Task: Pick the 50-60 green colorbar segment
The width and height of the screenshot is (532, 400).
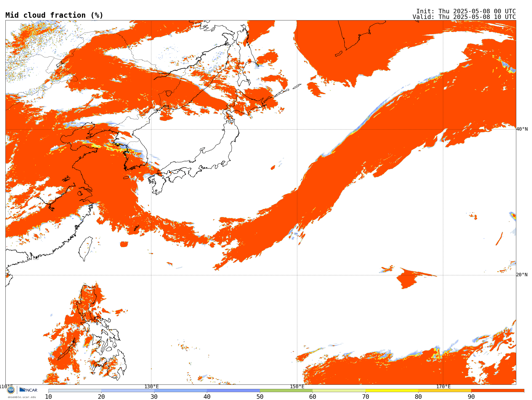Action: pos(286,391)
